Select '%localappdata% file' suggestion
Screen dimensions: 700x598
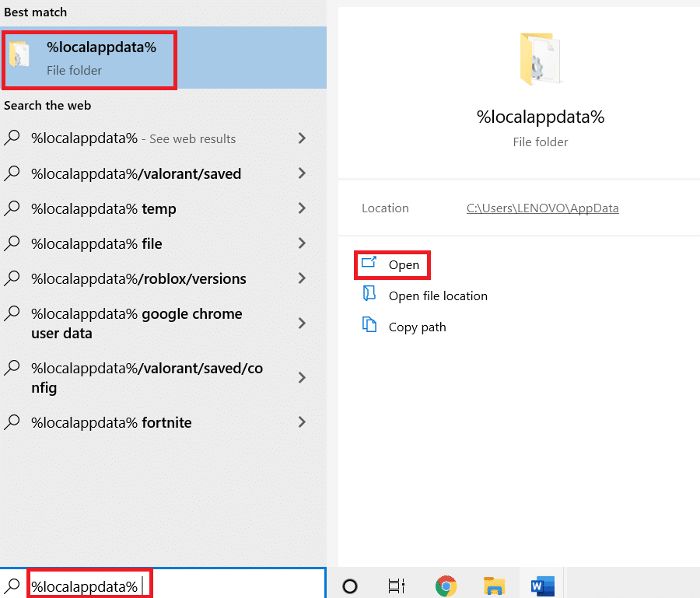point(163,243)
